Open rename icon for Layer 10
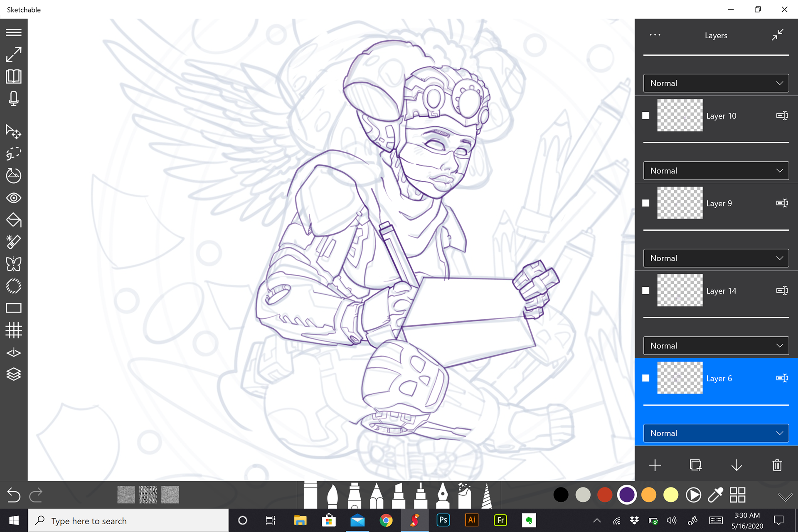Image resolution: width=798 pixels, height=532 pixels. click(x=782, y=116)
